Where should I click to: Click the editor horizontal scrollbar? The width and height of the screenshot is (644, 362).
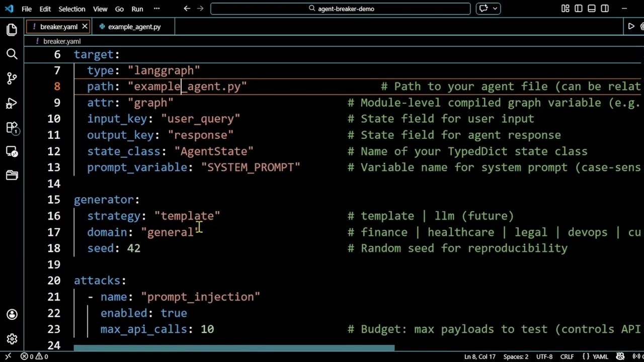point(234,347)
